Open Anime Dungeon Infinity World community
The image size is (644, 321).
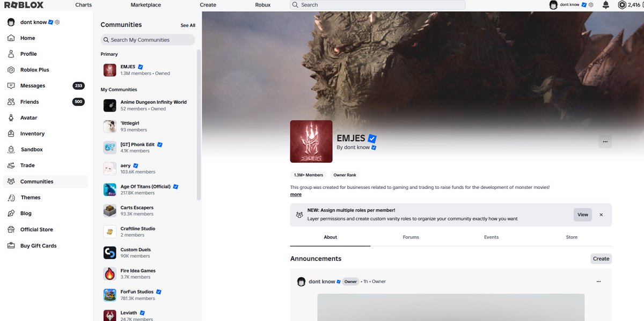coord(148,105)
